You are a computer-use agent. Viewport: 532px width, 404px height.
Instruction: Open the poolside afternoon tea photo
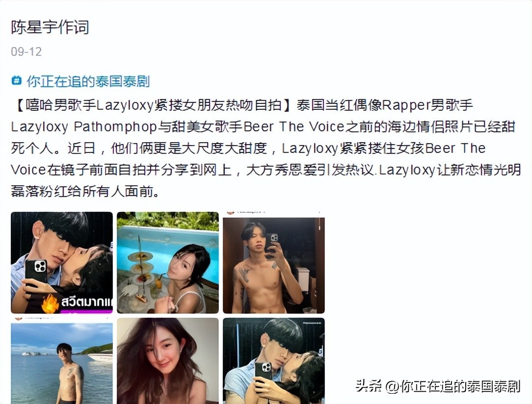pos(168,263)
